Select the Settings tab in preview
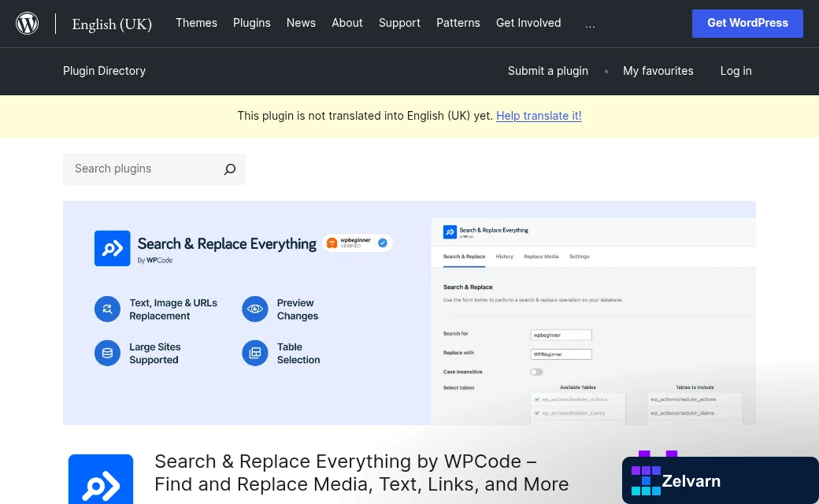The width and height of the screenshot is (819, 504). 580,257
